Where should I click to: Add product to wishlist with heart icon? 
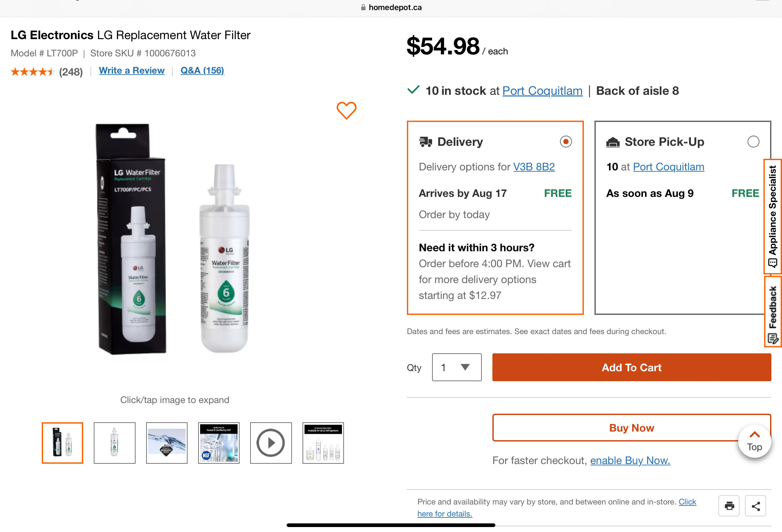[x=346, y=110]
